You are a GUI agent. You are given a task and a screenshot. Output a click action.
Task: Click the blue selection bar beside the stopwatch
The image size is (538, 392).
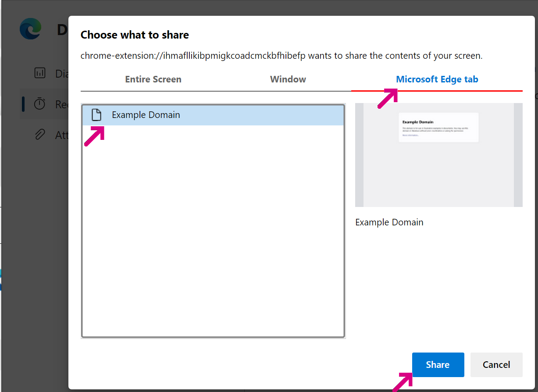[x=23, y=104]
